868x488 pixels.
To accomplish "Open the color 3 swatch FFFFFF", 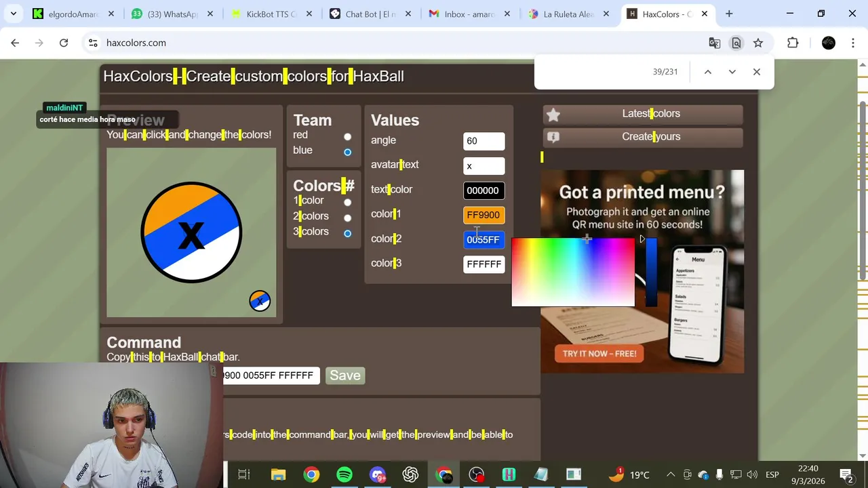I will (x=484, y=264).
